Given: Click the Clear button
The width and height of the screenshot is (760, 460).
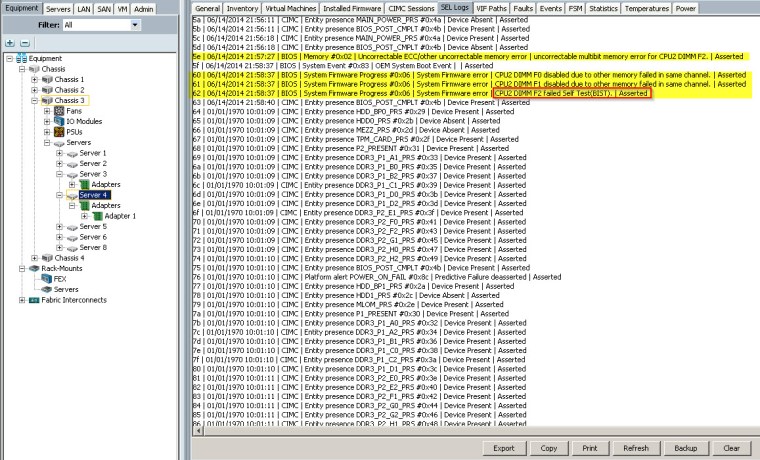Looking at the screenshot, I should click(x=731, y=448).
